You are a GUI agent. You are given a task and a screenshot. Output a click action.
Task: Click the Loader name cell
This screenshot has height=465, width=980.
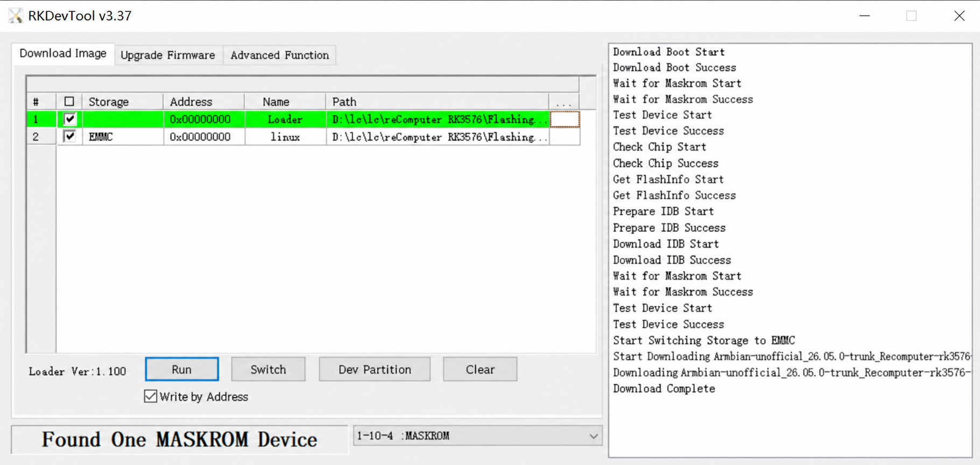285,119
